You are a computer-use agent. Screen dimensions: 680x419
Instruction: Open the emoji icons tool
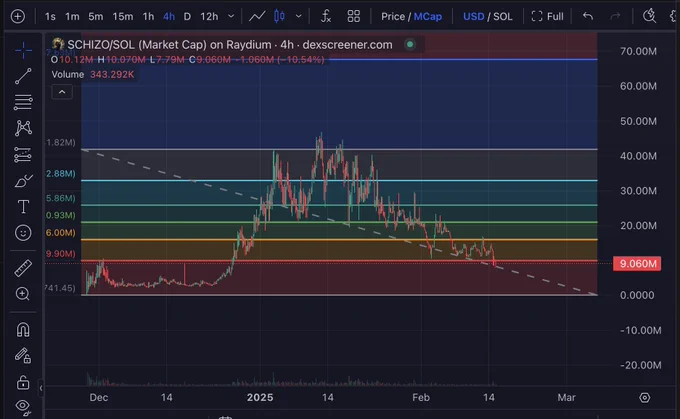(x=23, y=233)
